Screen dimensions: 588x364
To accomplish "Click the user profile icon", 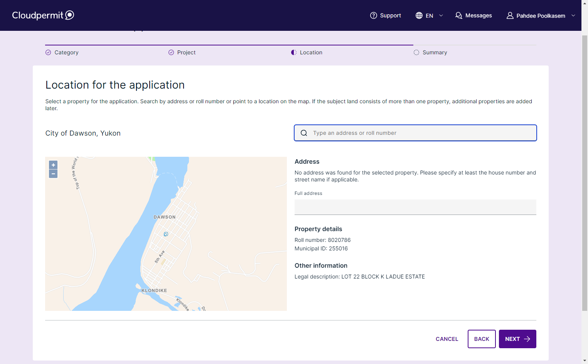I will coord(510,15).
